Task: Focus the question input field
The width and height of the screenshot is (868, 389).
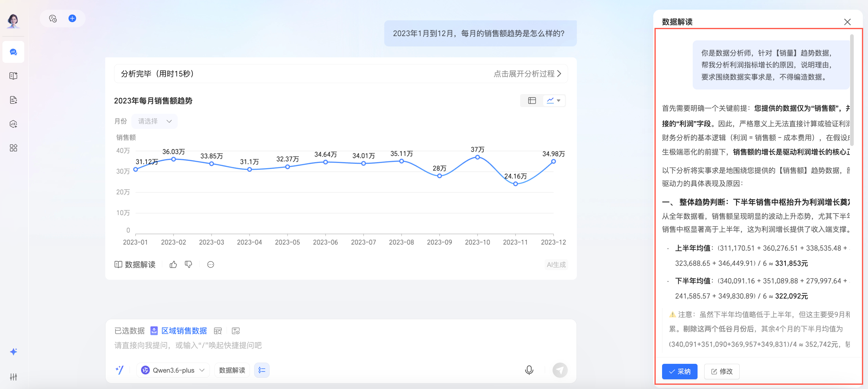Action: coord(341,345)
